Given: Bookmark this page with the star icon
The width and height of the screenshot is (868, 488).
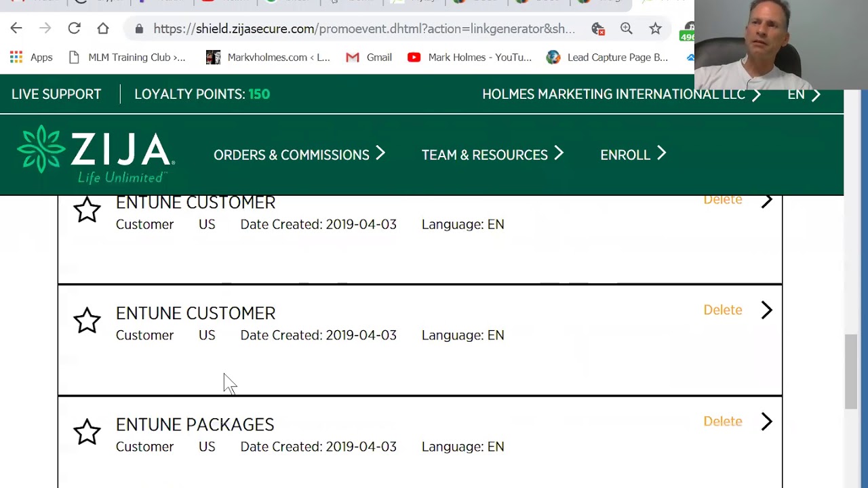Looking at the screenshot, I should [655, 28].
